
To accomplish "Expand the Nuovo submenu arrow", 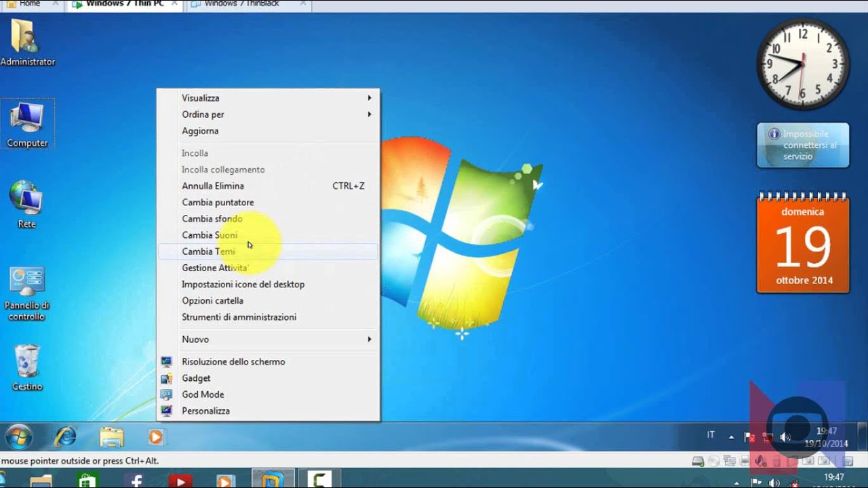I will pos(370,339).
